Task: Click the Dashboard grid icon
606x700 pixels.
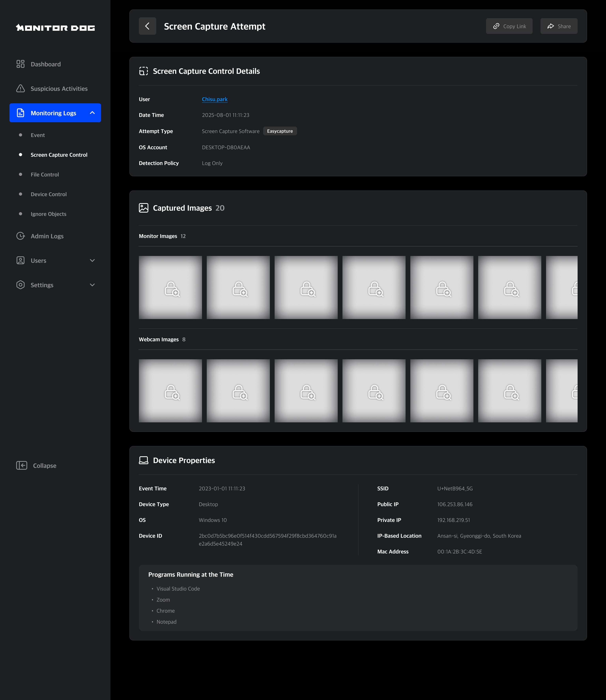Action: click(20, 64)
